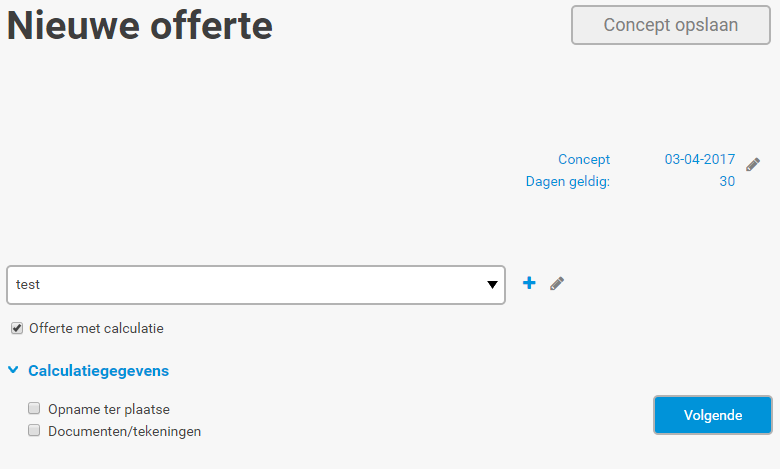Click the 'Concept' status text
780x469 pixels.
[584, 159]
